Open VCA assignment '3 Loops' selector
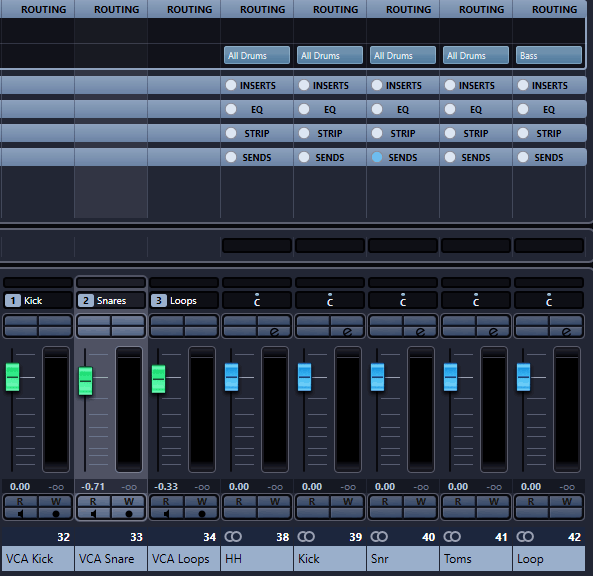 (184, 301)
